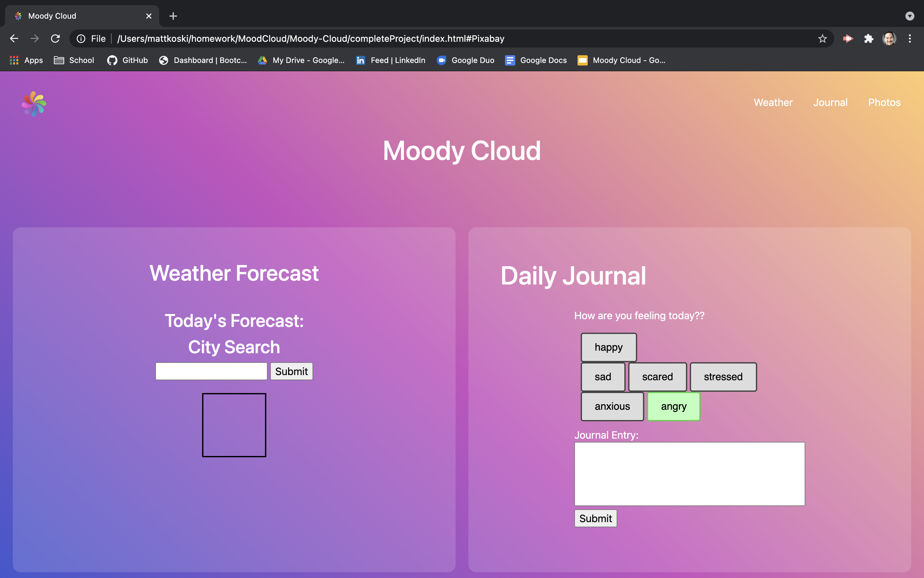Deselect the highlighted angry mood button
The width and height of the screenshot is (924, 578).
[674, 406]
